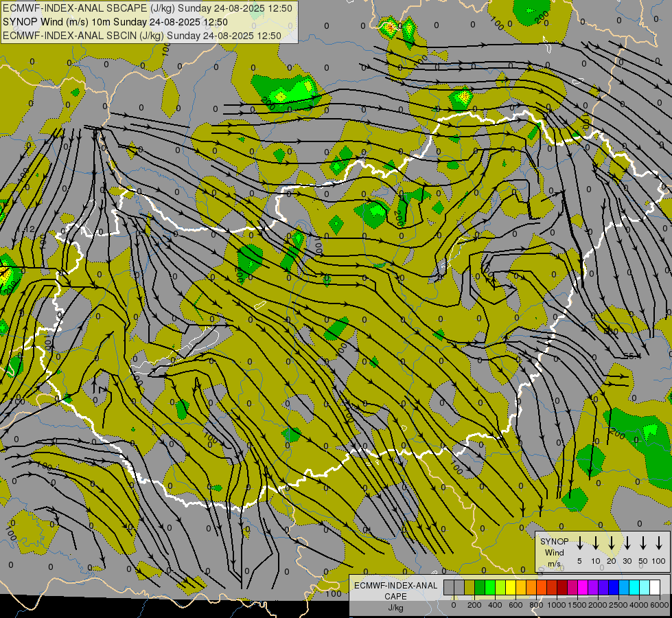Click the 'ECMWF-INDEX-ANAL CAPE J/kg' legend label
The width and height of the screenshot is (672, 618).
tap(395, 596)
